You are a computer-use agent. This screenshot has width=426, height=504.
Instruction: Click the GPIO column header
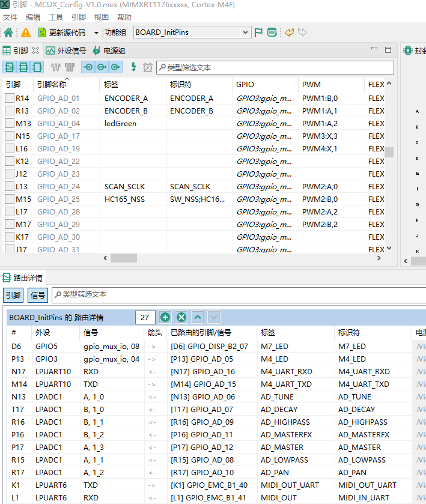pyautogui.click(x=265, y=84)
